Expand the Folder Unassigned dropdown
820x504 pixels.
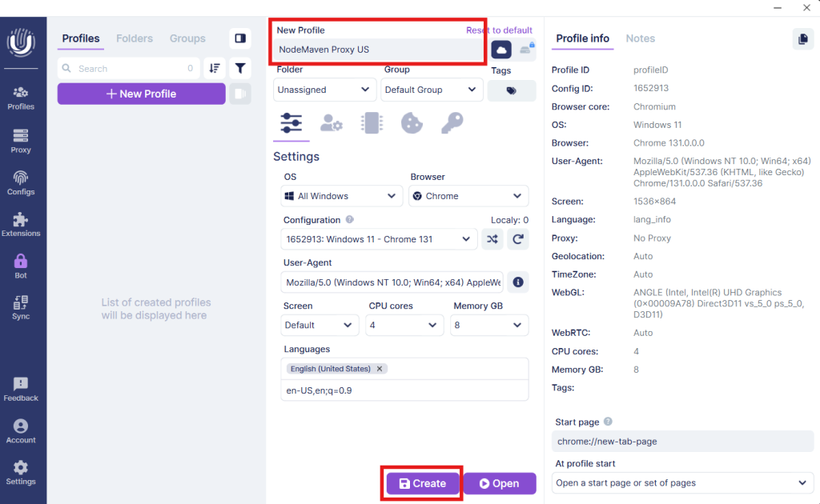click(x=324, y=90)
